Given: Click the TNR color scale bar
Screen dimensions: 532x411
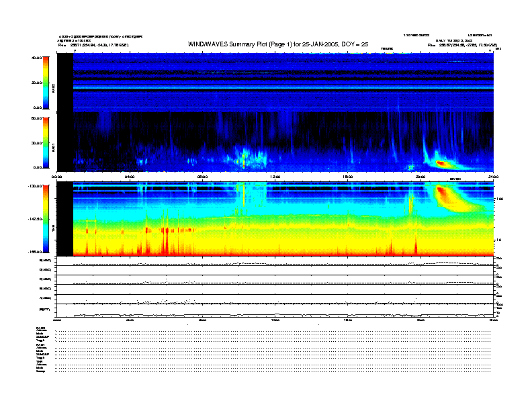Looking at the screenshot, I should coord(46,219).
